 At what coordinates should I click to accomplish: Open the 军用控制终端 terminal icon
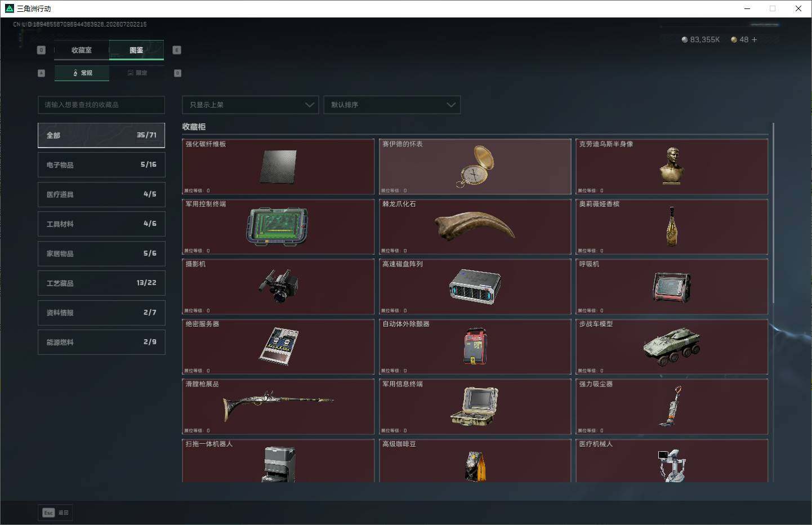pyautogui.click(x=278, y=226)
